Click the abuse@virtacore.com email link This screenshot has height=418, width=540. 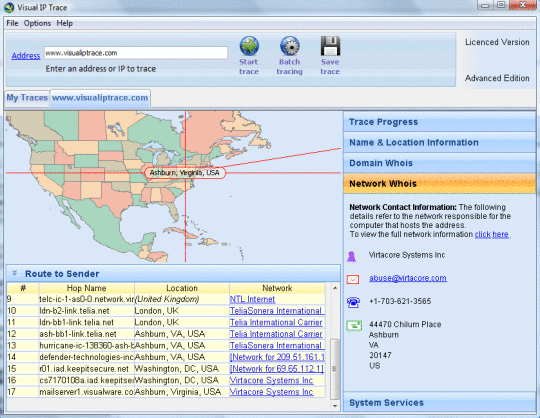(408, 278)
